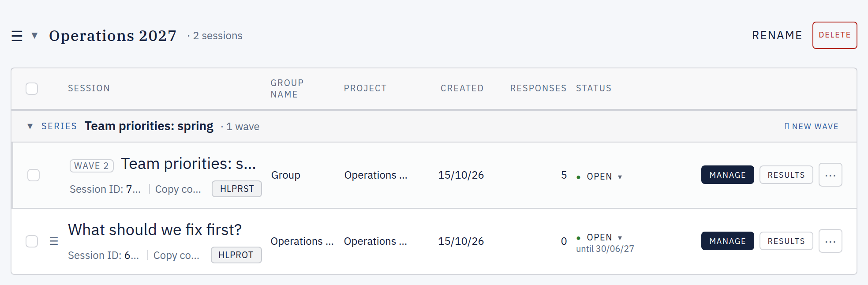Image resolution: width=868 pixels, height=285 pixels.
Task: Collapse the Operations 2027 project section
Action: [34, 35]
